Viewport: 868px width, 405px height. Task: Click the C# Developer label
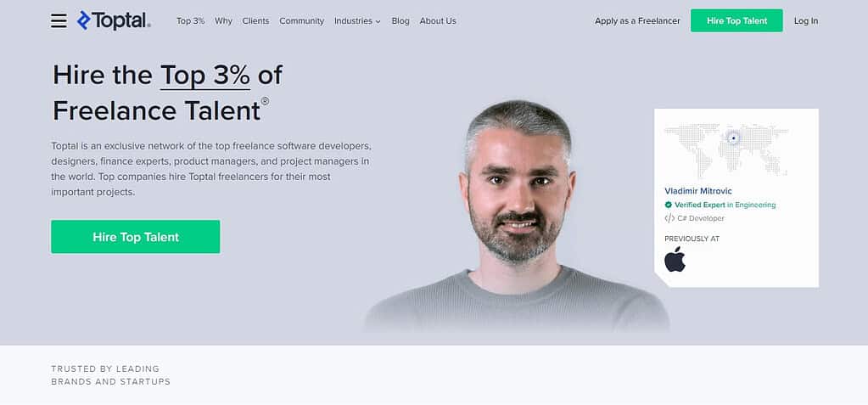[701, 218]
